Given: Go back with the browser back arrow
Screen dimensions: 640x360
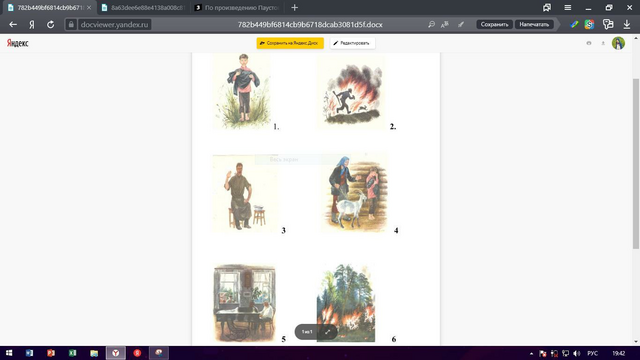Looking at the screenshot, I should (x=13, y=24).
